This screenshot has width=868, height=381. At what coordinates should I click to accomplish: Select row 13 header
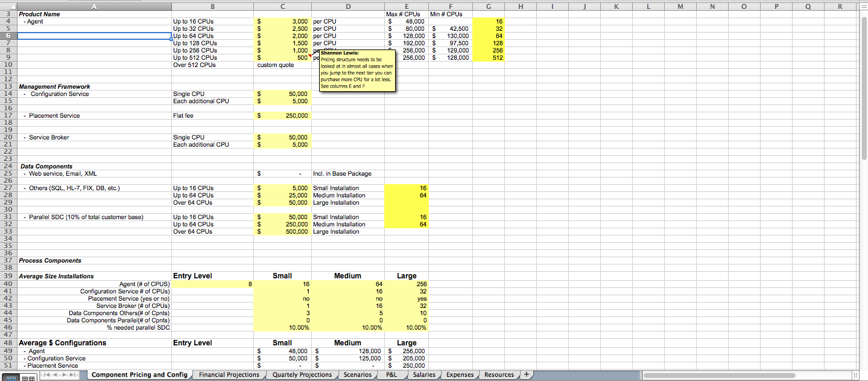[8, 86]
